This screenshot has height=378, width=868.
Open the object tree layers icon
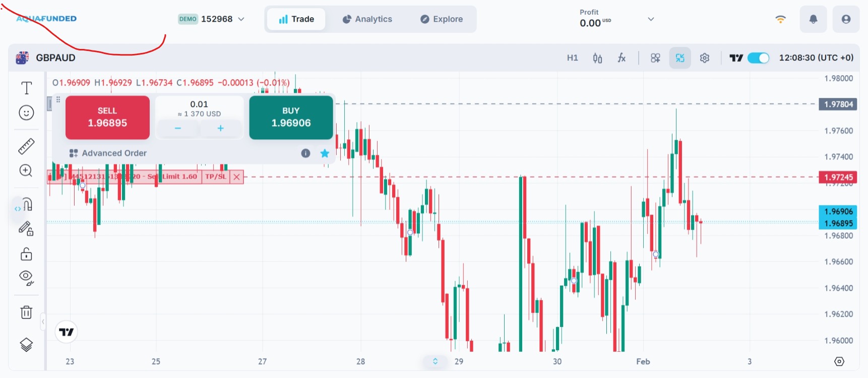click(x=26, y=345)
